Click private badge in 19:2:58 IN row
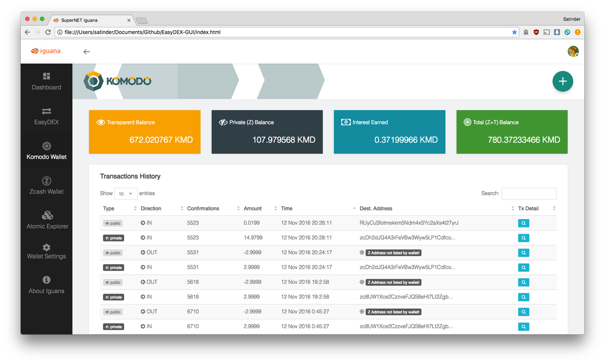 pos(113,297)
